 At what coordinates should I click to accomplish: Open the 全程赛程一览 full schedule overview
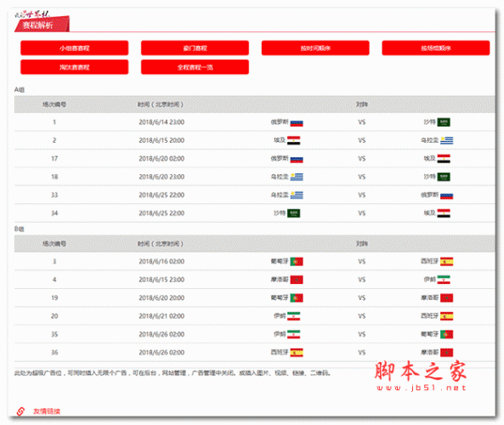[195, 67]
